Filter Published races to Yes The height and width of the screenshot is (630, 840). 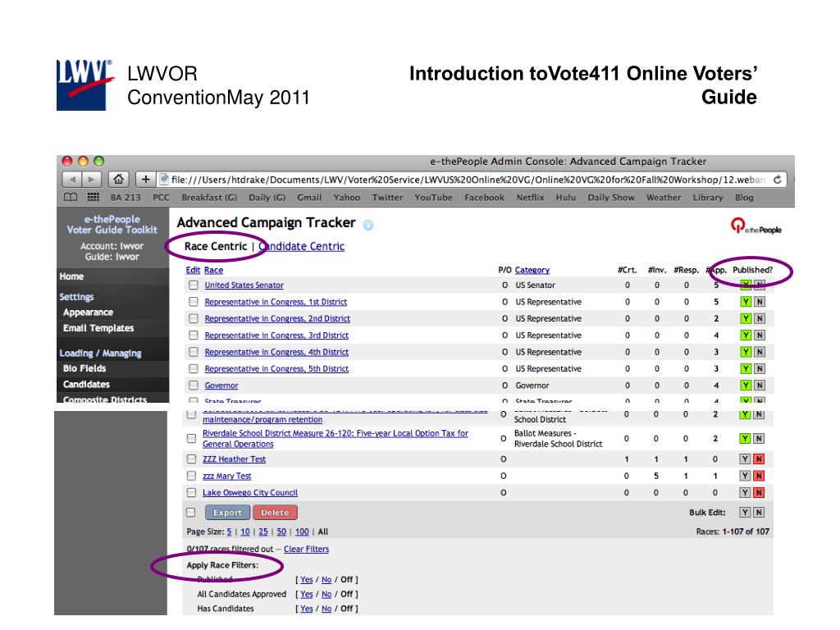coord(307,580)
